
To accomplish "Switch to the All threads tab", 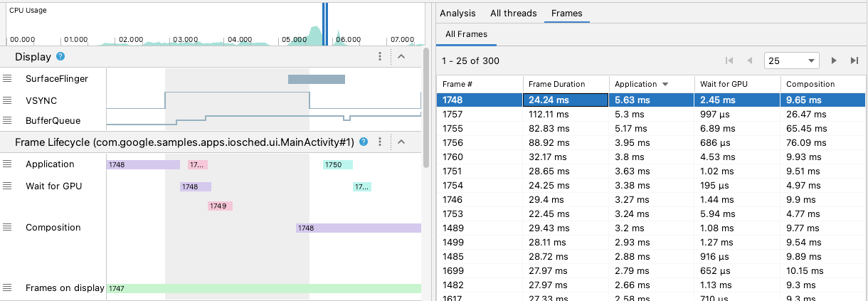I will coord(514,13).
